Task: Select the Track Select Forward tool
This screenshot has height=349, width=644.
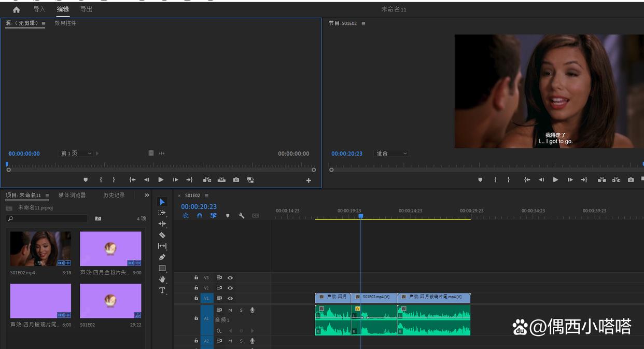Action: click(x=162, y=213)
